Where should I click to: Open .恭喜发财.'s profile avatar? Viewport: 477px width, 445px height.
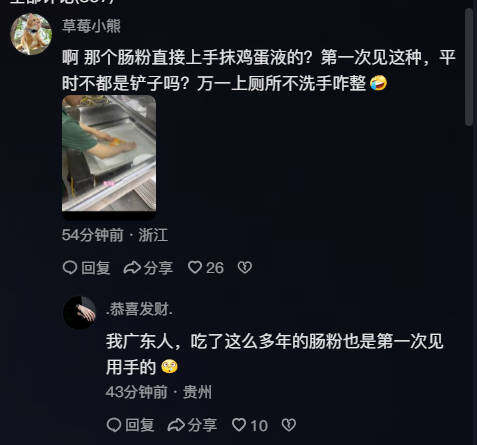pos(79,312)
